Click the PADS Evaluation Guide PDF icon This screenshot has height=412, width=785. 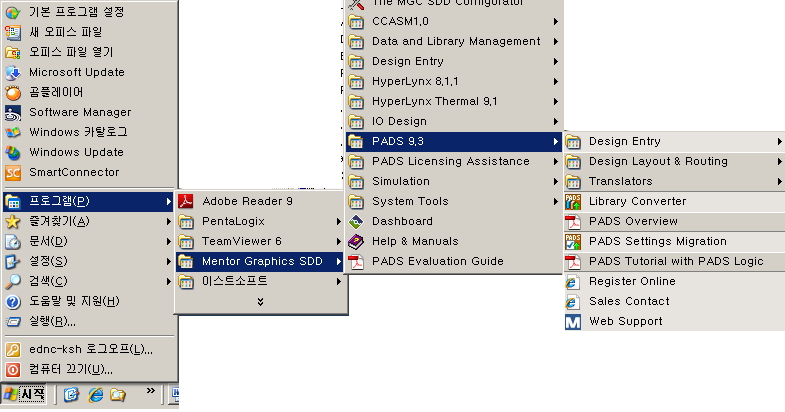356,262
